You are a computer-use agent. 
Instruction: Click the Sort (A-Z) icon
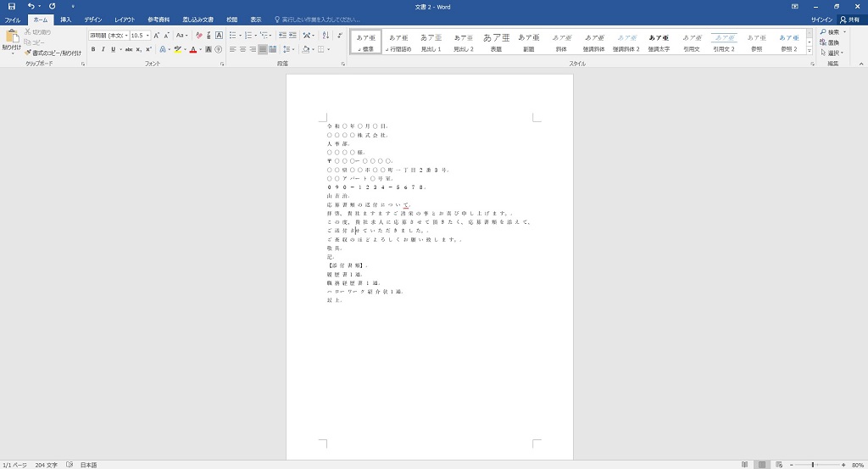pyautogui.click(x=325, y=36)
